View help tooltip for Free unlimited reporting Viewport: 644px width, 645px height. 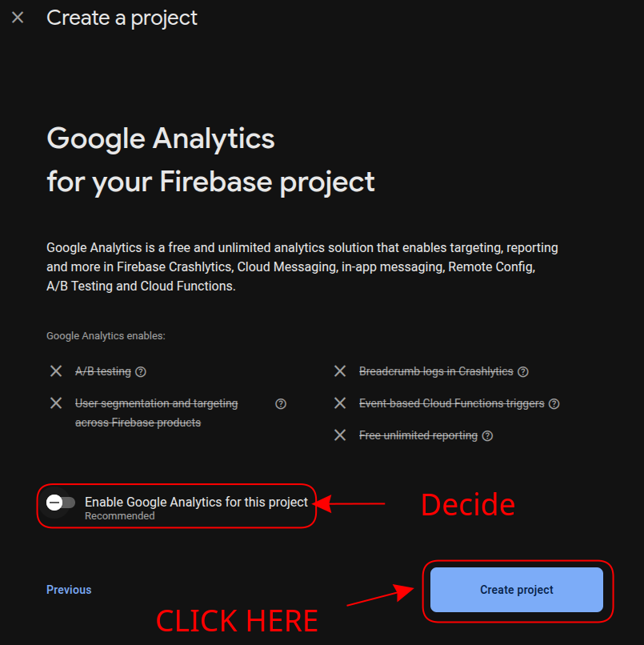click(488, 436)
